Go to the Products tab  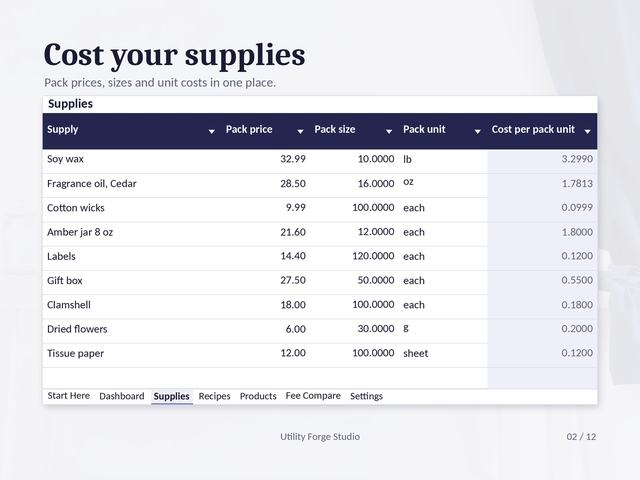[258, 396]
